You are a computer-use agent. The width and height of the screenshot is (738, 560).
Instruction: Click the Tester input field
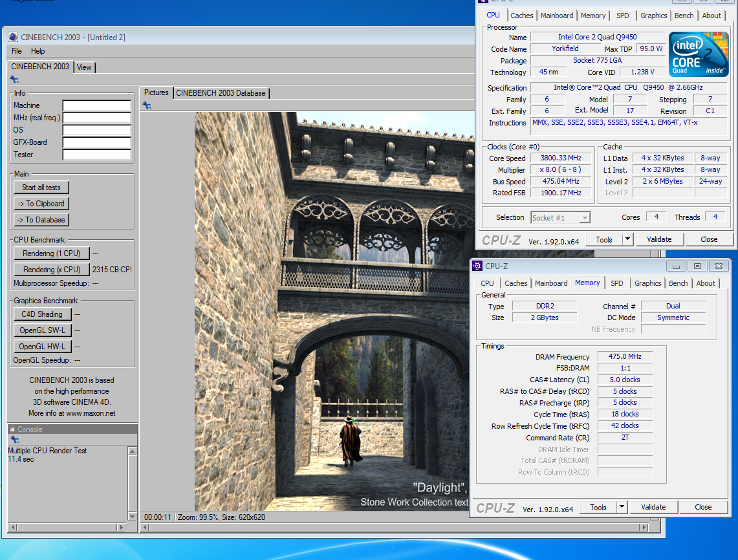(x=97, y=155)
